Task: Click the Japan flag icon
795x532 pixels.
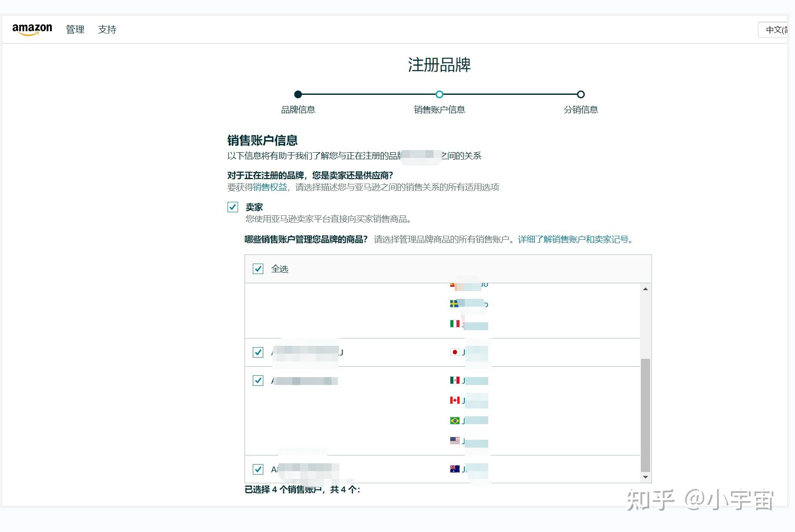Action: point(455,352)
